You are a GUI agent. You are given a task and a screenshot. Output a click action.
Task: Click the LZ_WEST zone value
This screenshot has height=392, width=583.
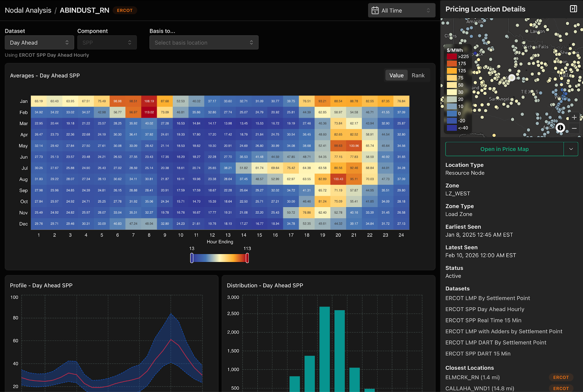coord(458,194)
